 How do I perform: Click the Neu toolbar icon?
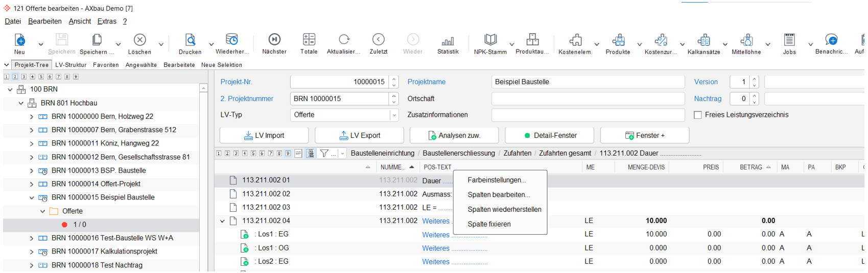[x=19, y=40]
